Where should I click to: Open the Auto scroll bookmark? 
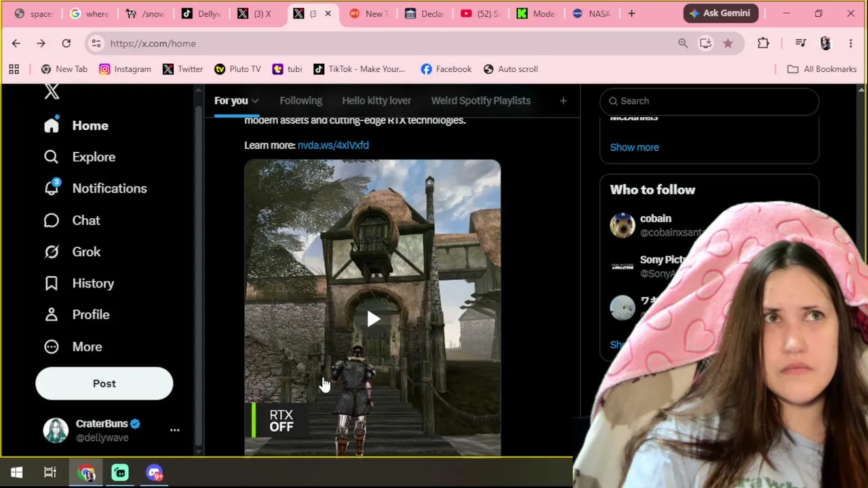511,69
